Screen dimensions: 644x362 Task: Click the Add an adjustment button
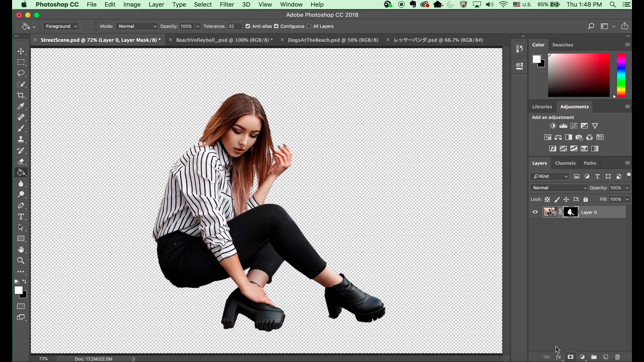coord(553,117)
